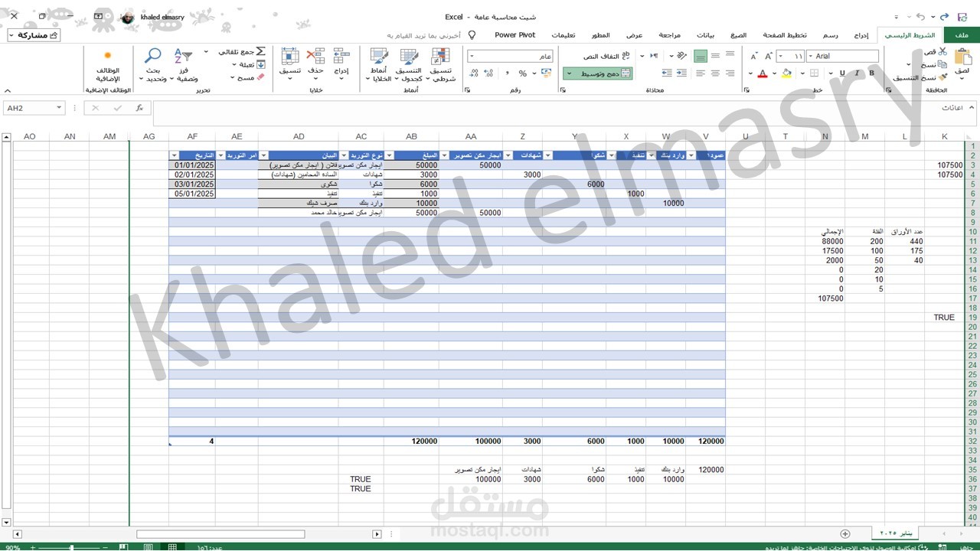Click the accounting currency format icon

pos(546,73)
